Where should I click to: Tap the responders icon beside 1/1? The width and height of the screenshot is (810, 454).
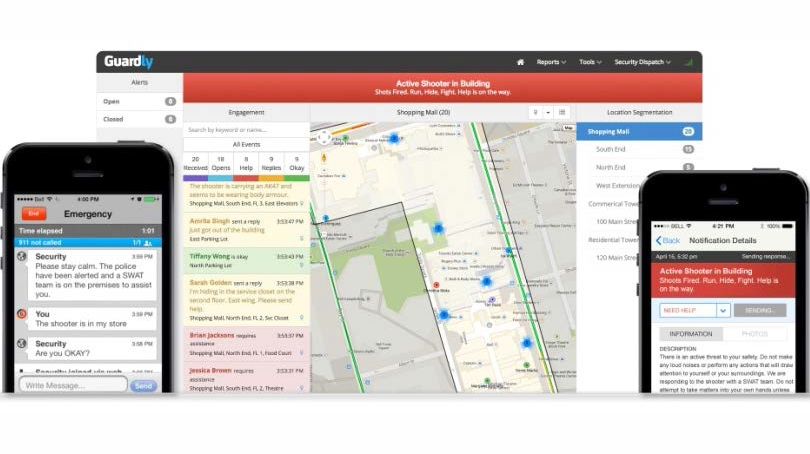[x=148, y=243]
